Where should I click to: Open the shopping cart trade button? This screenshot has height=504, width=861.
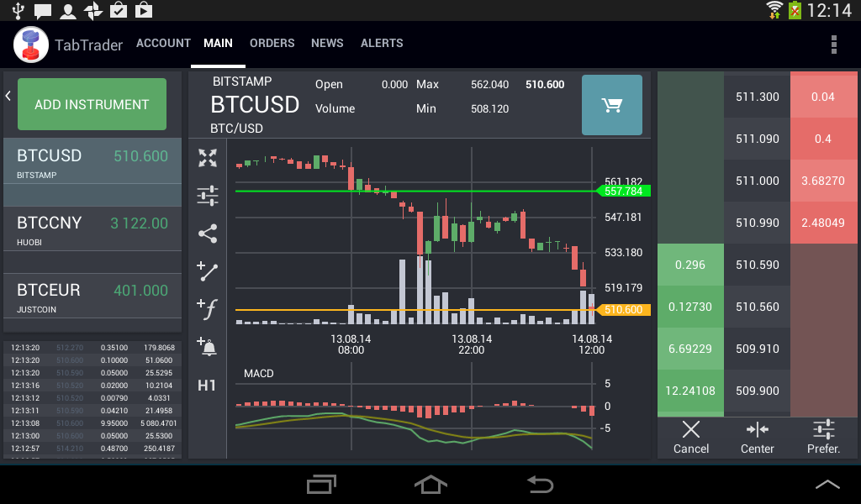click(x=612, y=105)
